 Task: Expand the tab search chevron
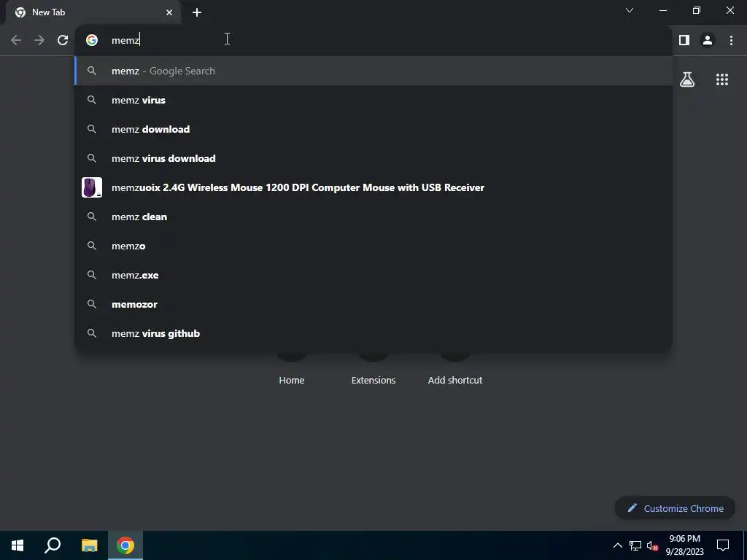630,10
